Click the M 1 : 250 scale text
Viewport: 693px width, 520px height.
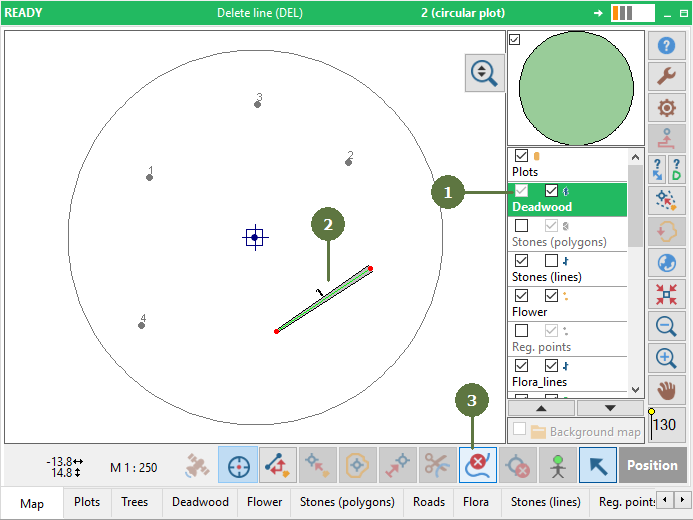click(133, 468)
